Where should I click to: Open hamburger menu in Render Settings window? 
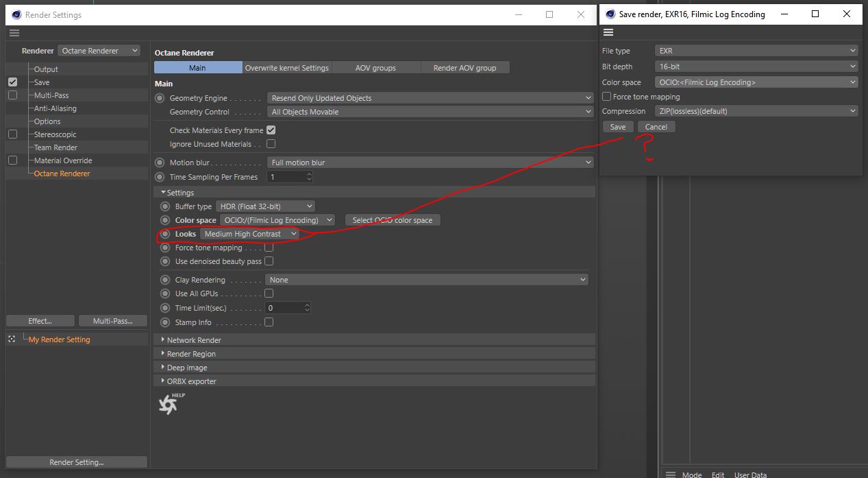tap(14, 33)
